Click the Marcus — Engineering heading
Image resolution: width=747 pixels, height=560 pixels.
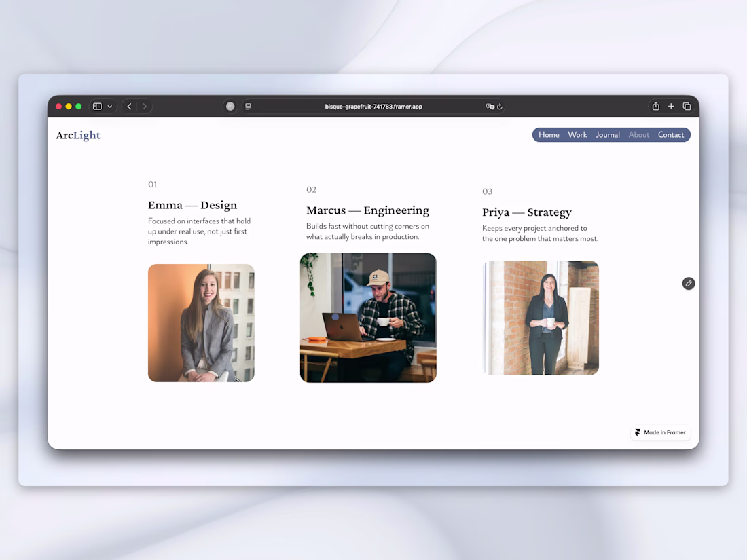point(368,210)
